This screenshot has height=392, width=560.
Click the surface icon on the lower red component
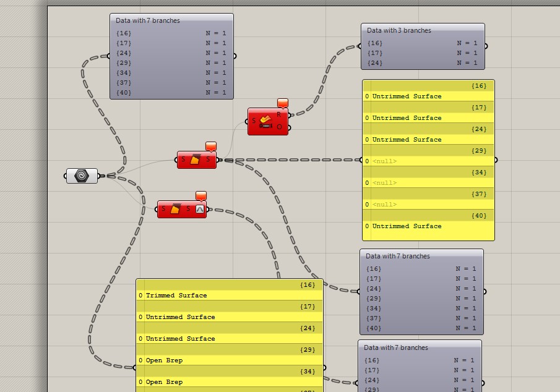tap(175, 208)
